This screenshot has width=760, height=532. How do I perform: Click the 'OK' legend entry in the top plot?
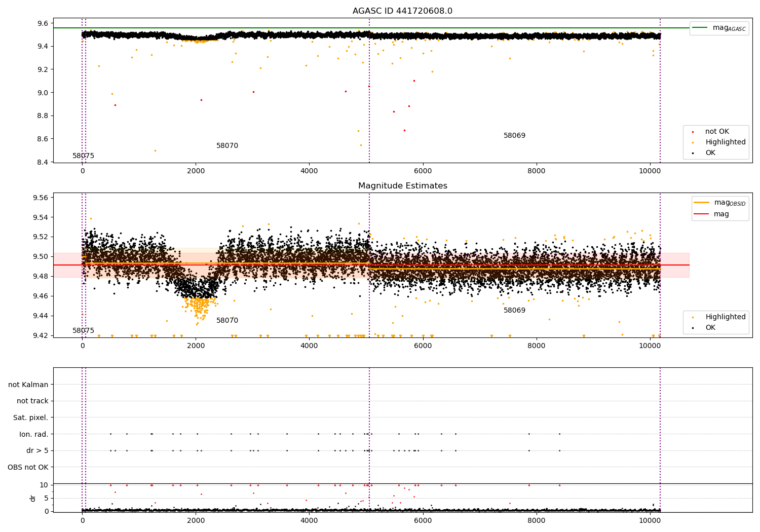pos(710,153)
